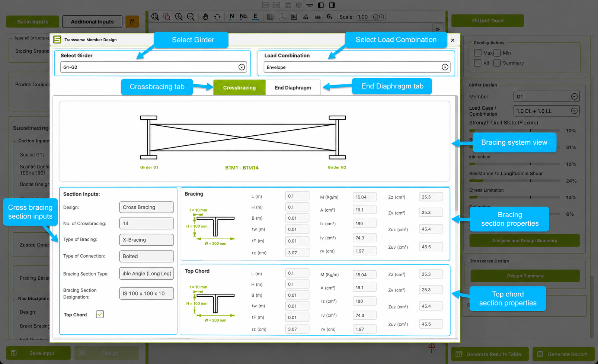
Task: Click the zoom fit magnifier icon
Action: coord(155,17)
